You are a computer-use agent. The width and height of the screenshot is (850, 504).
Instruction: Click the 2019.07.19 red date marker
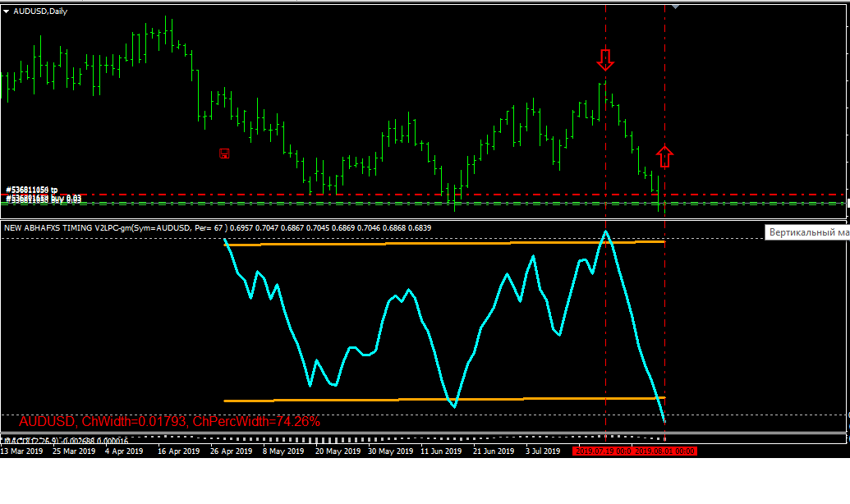(603, 451)
